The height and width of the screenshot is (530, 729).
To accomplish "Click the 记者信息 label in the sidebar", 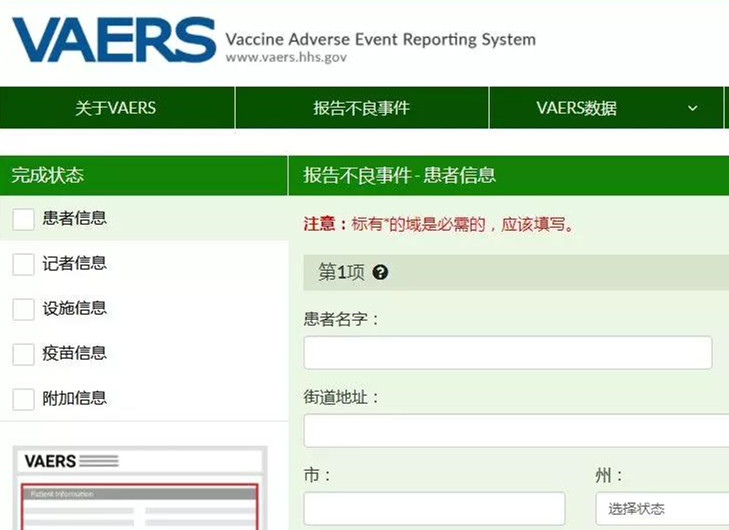I will click(x=75, y=263).
